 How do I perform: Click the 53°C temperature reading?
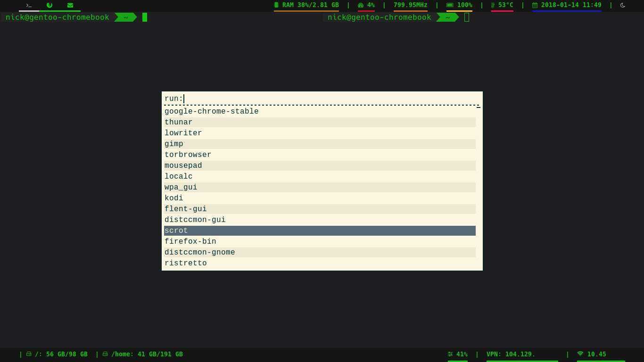coord(506,5)
